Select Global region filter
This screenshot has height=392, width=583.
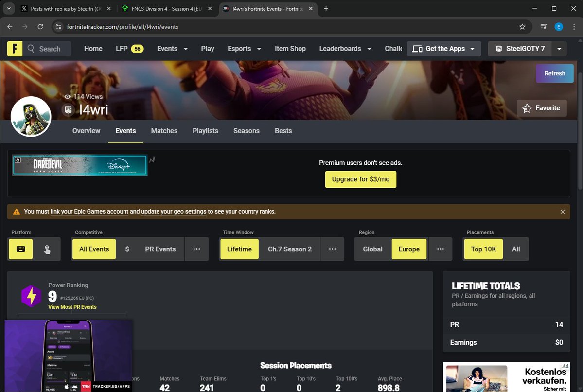(372, 249)
